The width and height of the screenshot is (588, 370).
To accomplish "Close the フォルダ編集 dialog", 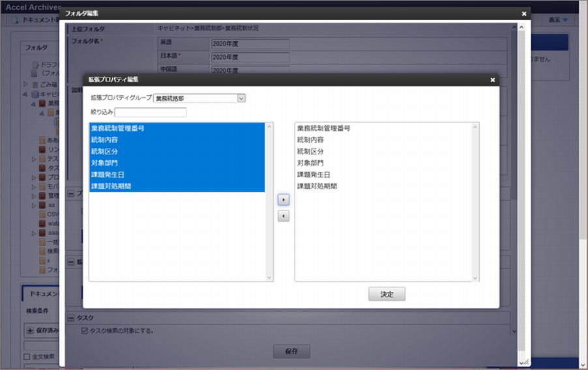I will click(x=524, y=14).
